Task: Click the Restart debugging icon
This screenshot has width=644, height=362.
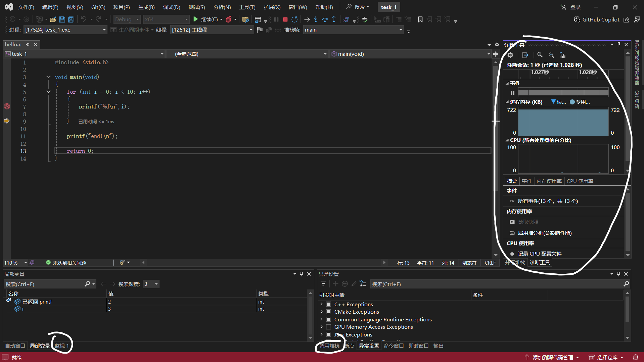Action: point(294,19)
